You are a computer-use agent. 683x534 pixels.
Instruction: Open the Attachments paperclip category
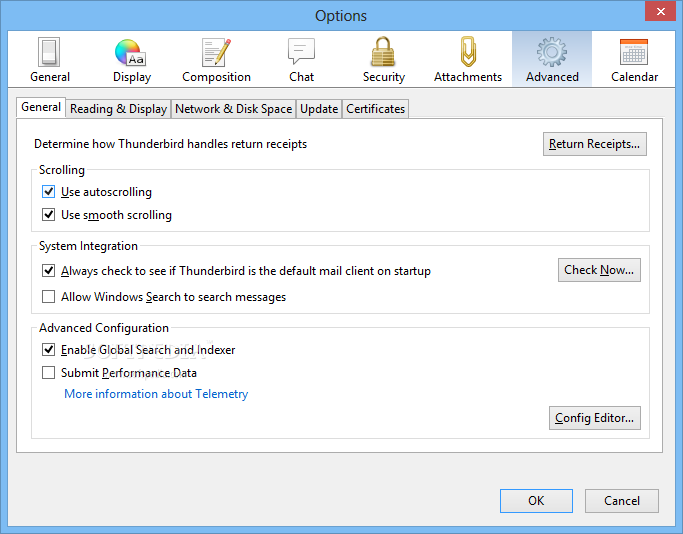coord(468,59)
